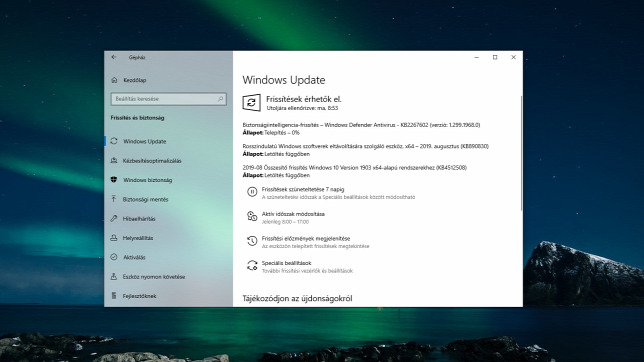The image size is (644, 362).
Task: Open Speciális beállítások link
Action: tap(286, 263)
